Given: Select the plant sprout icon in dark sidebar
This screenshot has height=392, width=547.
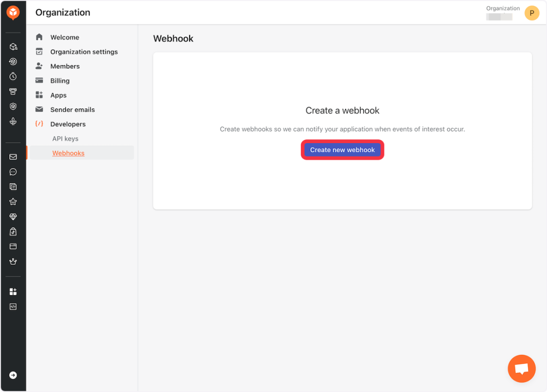Looking at the screenshot, I should tap(13, 121).
